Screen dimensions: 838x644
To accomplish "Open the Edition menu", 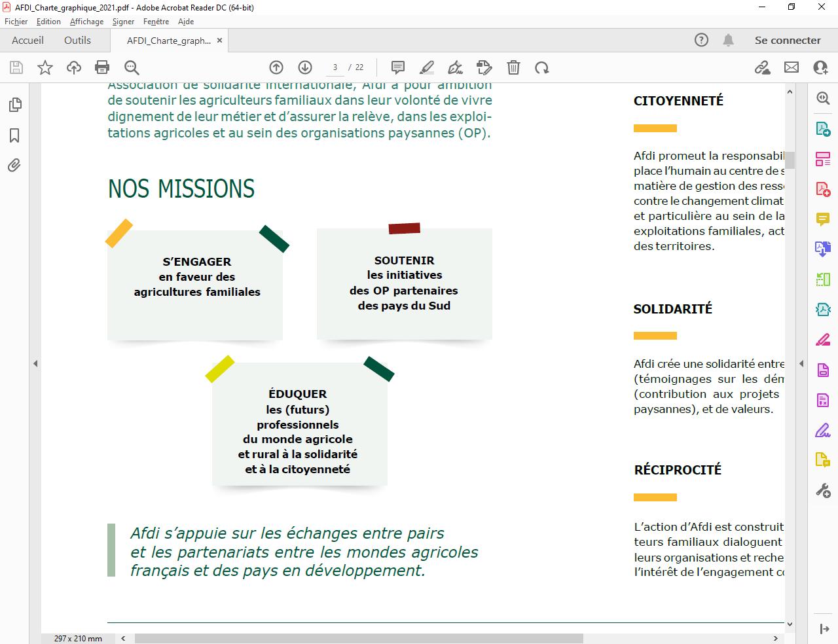I will [x=48, y=22].
